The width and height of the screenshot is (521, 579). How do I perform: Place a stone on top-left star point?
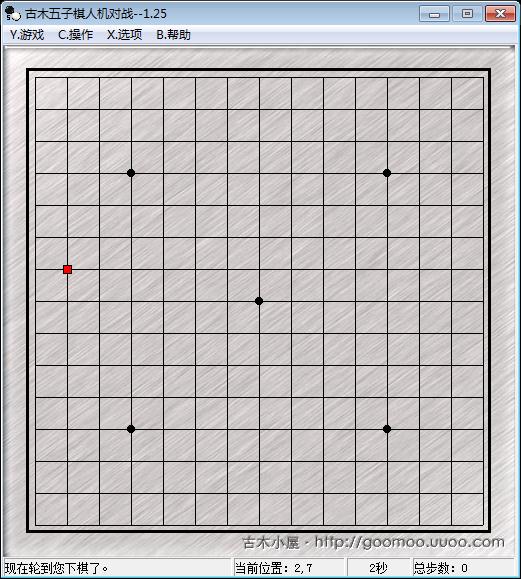[x=131, y=173]
